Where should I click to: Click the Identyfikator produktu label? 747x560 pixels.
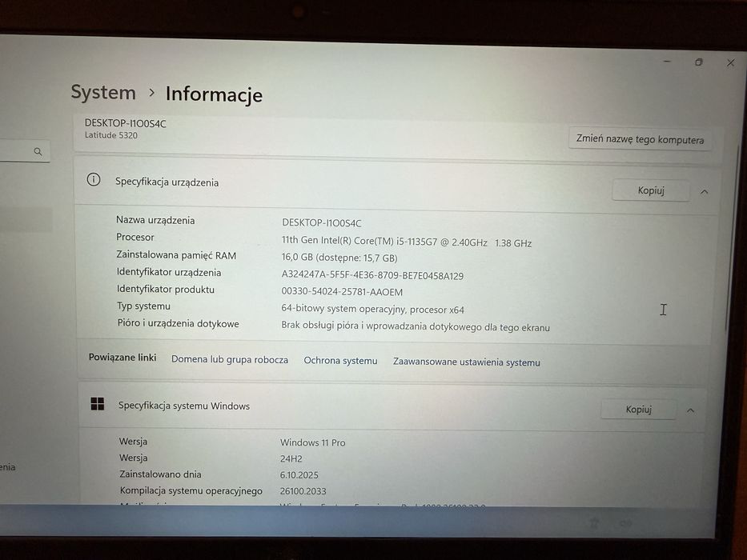(x=165, y=290)
